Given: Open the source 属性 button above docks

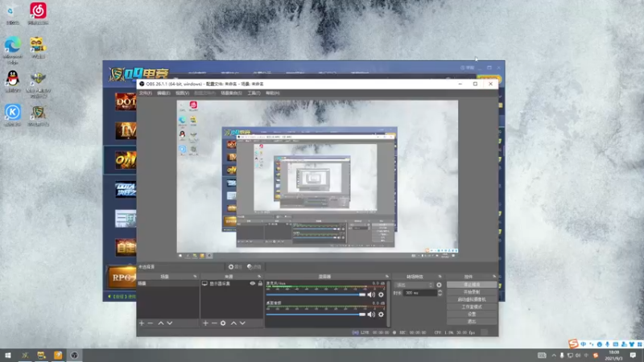Looking at the screenshot, I should pyautogui.click(x=235, y=267).
